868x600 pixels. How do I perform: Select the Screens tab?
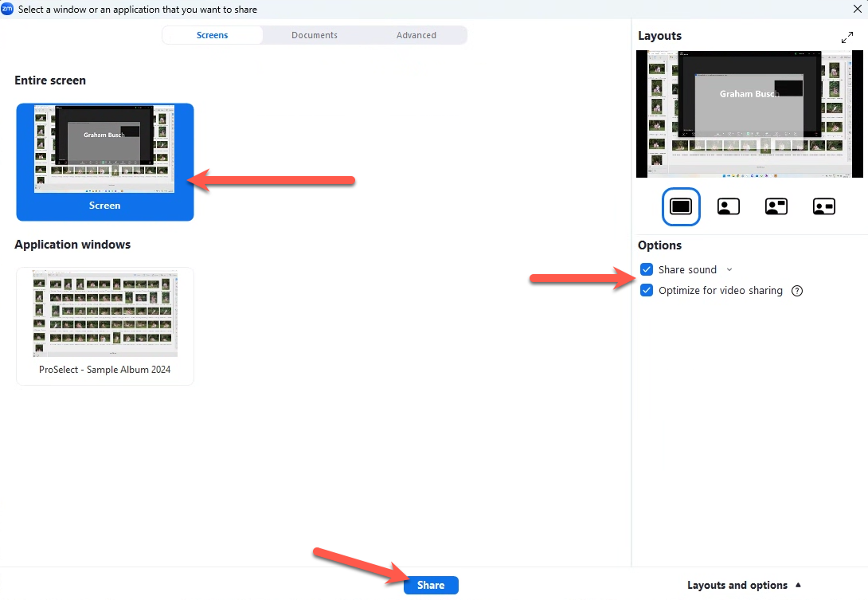213,35
